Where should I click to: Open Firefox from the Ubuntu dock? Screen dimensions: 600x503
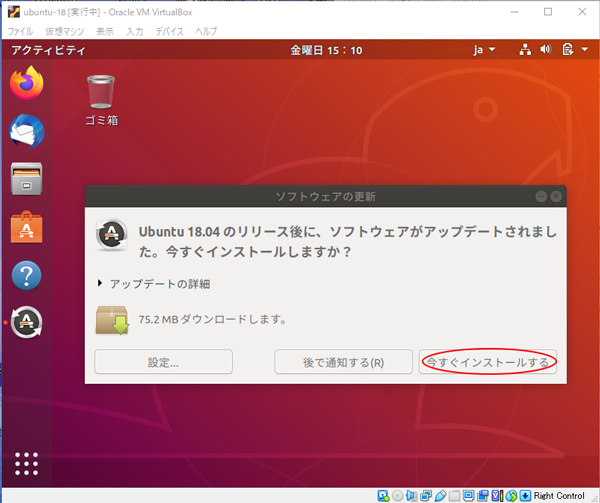pos(26,83)
